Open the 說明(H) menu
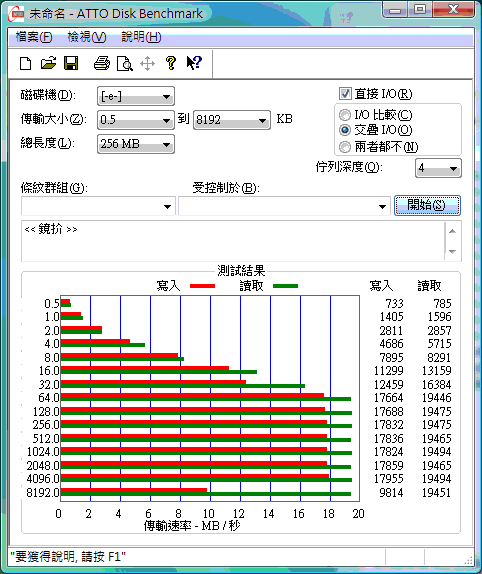 click(x=141, y=37)
